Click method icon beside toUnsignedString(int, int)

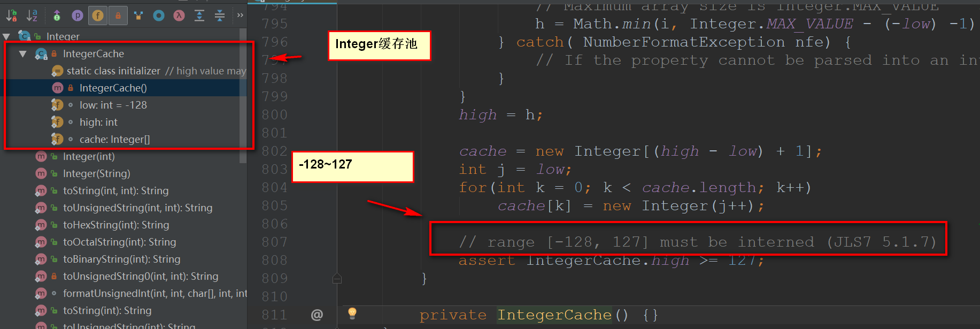click(x=41, y=208)
